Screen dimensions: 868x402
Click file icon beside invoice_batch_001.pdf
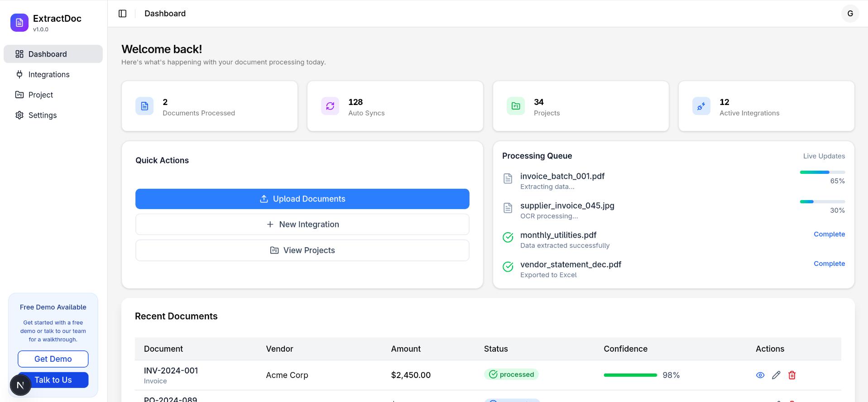508,178
